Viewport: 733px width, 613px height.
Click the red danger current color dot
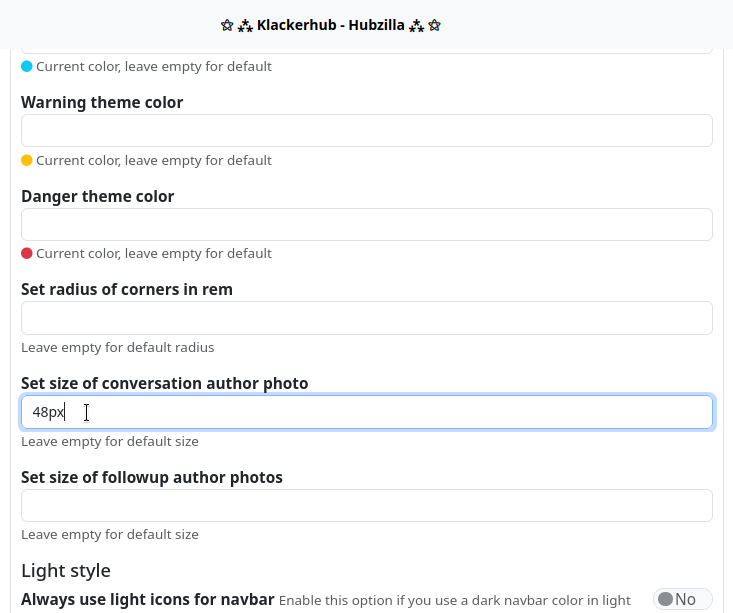click(x=27, y=254)
